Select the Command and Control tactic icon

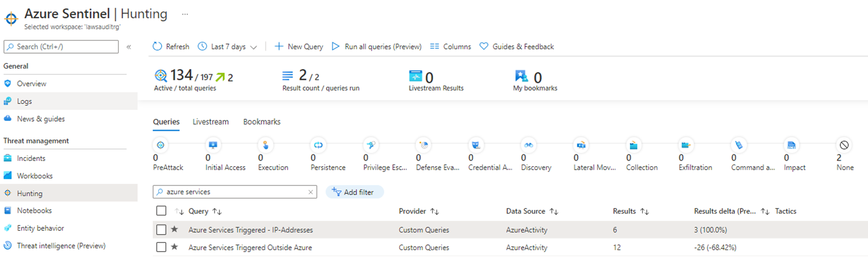point(739,145)
